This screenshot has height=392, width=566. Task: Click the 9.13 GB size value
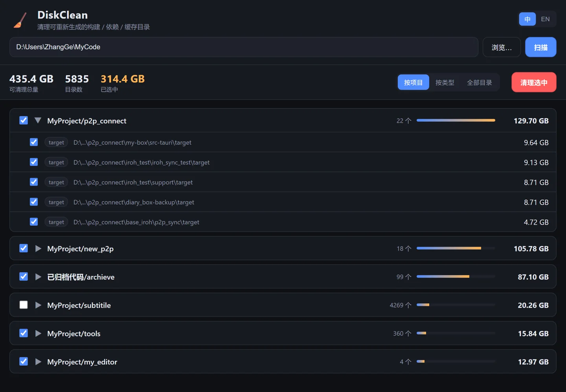tap(536, 162)
